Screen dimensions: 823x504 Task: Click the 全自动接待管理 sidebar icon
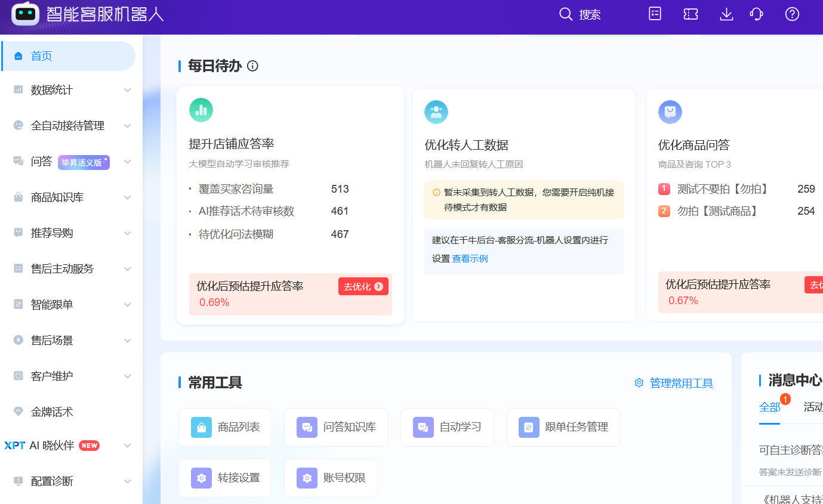(19, 126)
